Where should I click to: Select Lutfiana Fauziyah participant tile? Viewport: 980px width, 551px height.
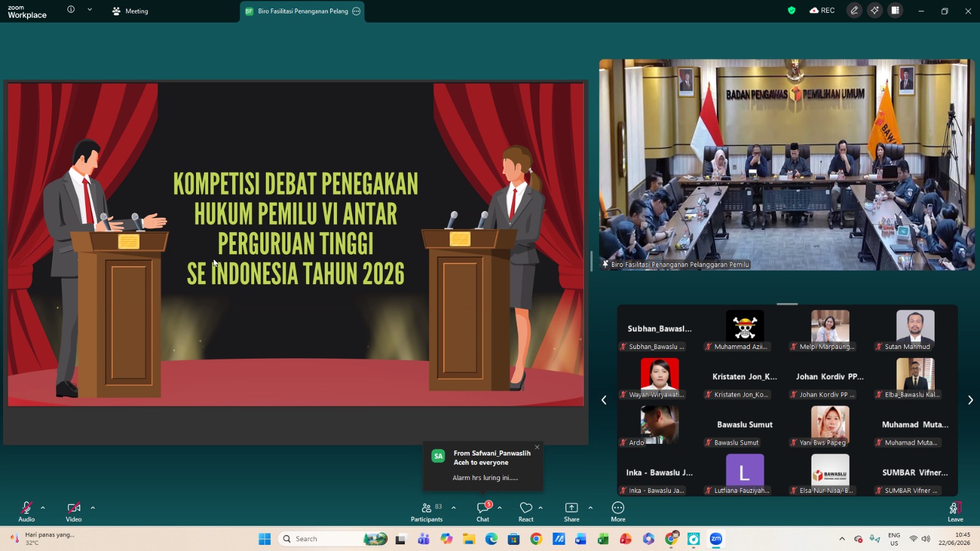click(x=745, y=474)
